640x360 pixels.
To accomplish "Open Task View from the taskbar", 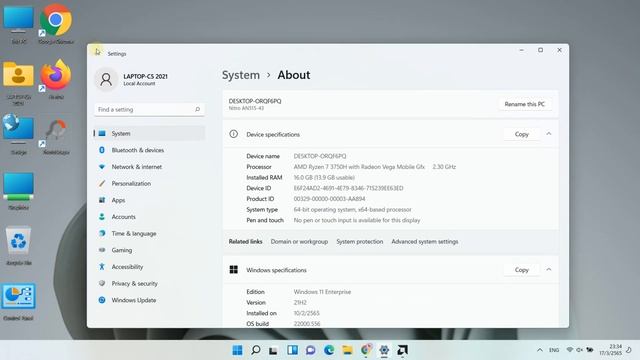I will pos(273,350).
